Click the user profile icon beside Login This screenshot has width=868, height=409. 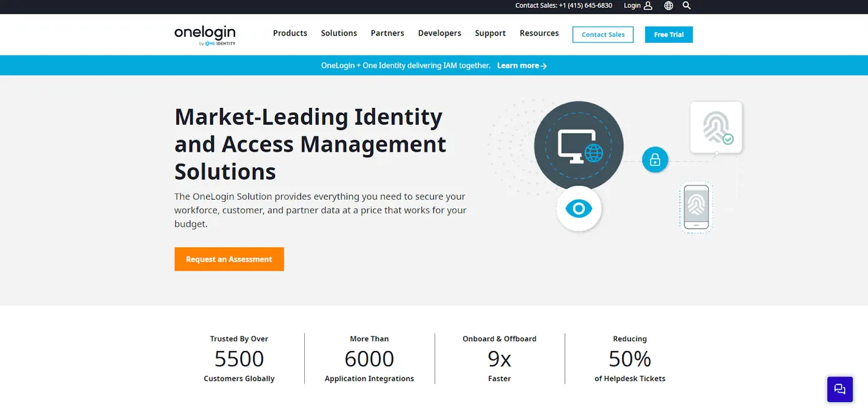click(648, 5)
